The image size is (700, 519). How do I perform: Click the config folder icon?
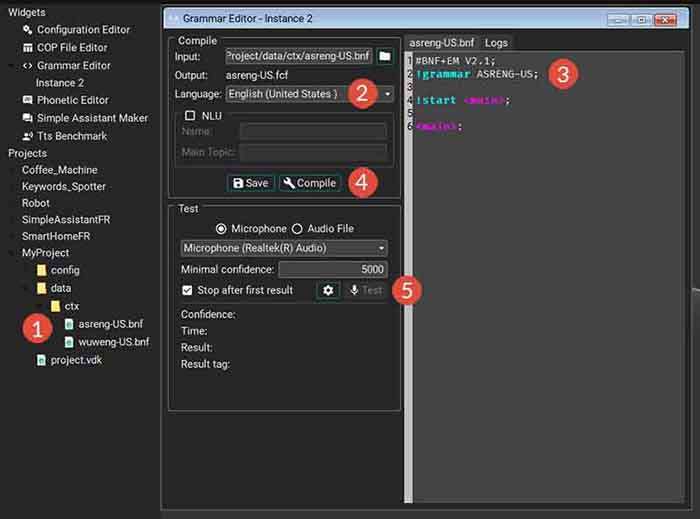coord(42,270)
